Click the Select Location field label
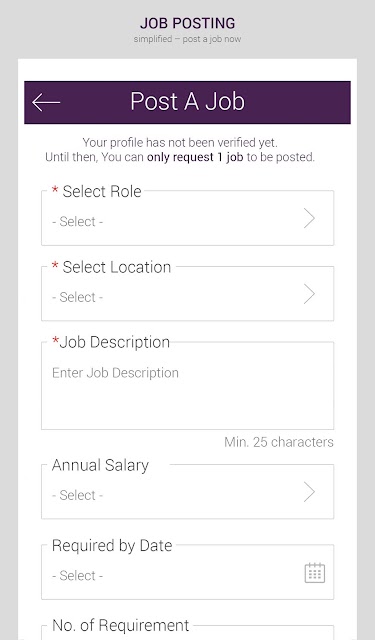The image size is (375, 640). (116, 267)
